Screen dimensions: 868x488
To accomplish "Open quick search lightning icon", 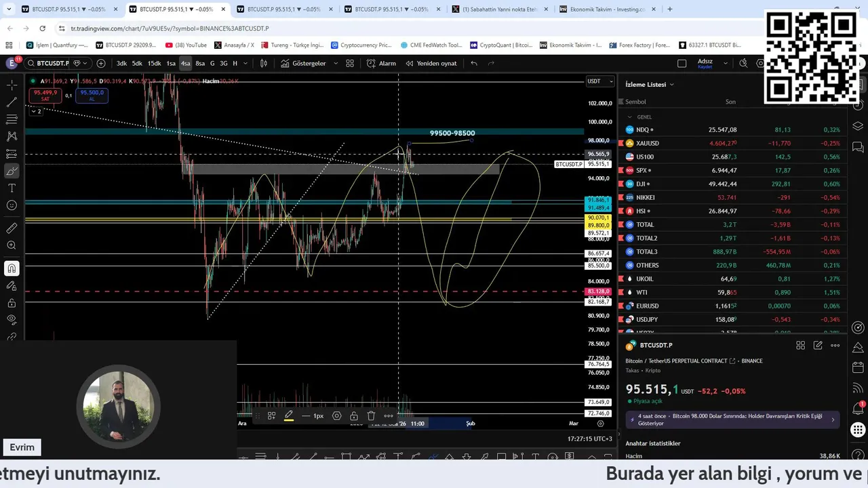I will (743, 63).
